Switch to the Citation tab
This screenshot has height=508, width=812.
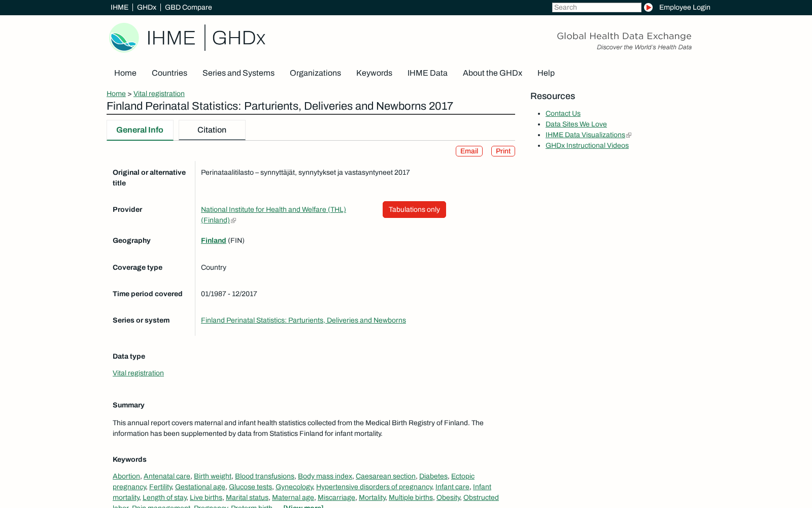pos(212,130)
